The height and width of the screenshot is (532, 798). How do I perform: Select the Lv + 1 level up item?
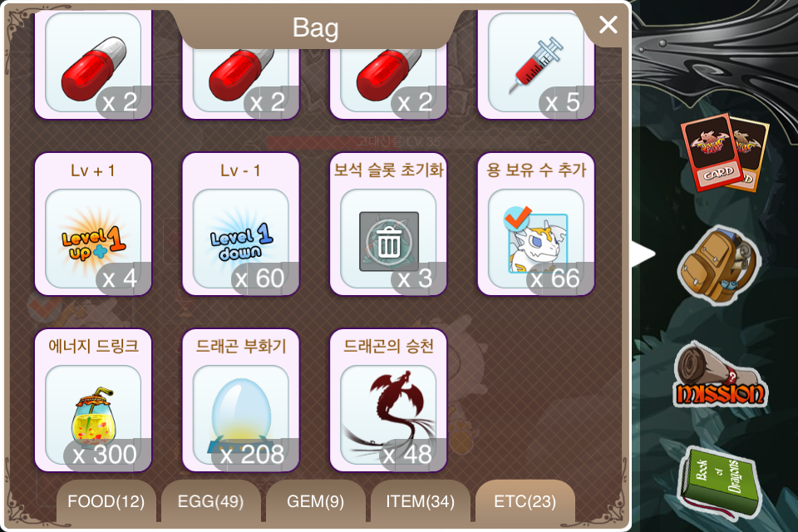click(93, 224)
